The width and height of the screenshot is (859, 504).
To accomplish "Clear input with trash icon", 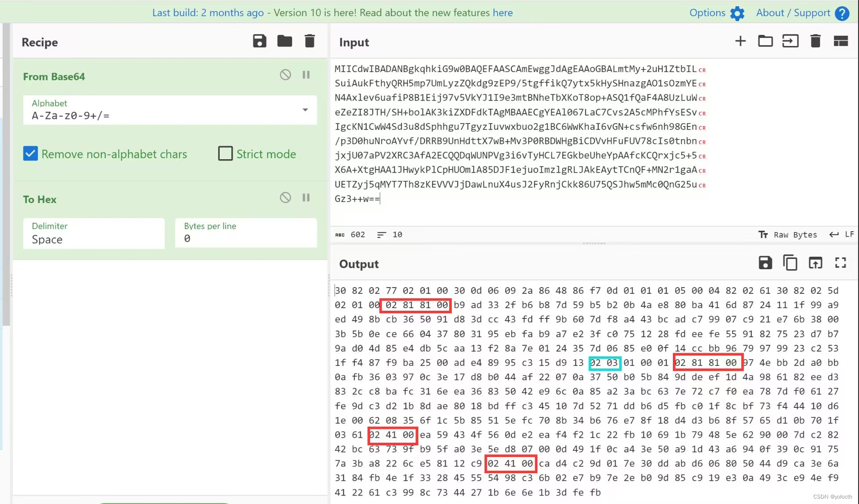I will pos(816,41).
